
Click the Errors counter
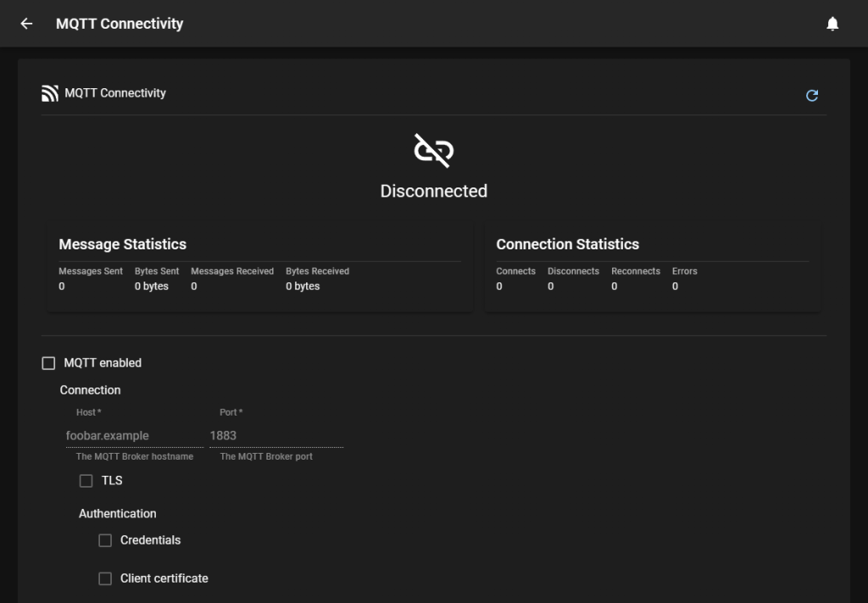coord(675,287)
